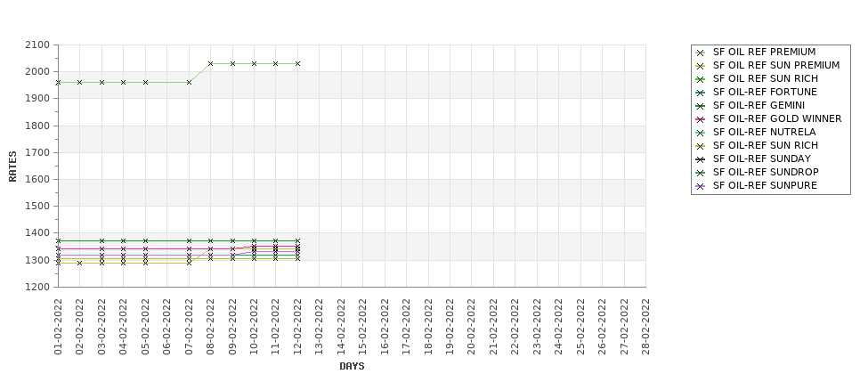
Task: Click the RATES axis title
Action: click(x=12, y=167)
